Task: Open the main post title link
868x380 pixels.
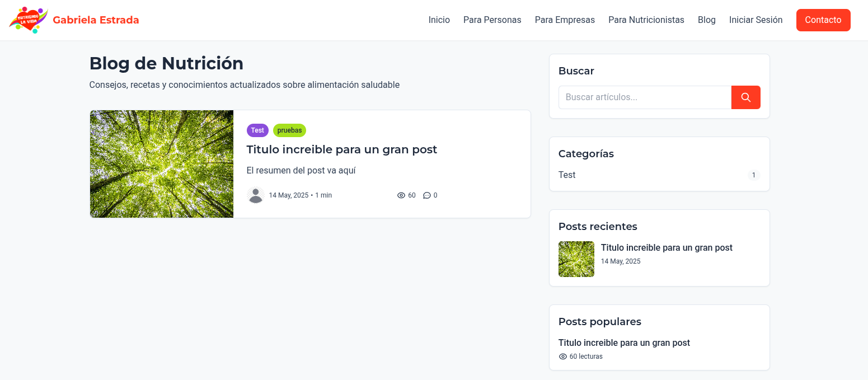Action: pyautogui.click(x=341, y=149)
